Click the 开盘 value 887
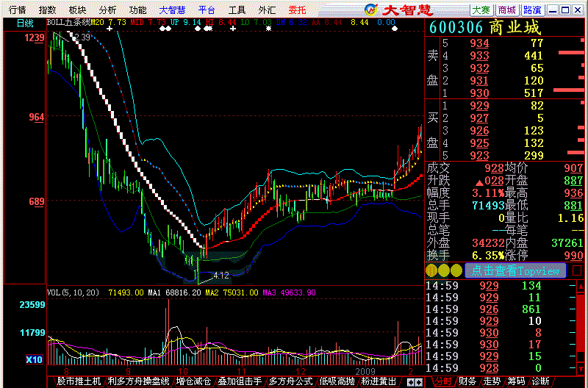 tap(573, 181)
